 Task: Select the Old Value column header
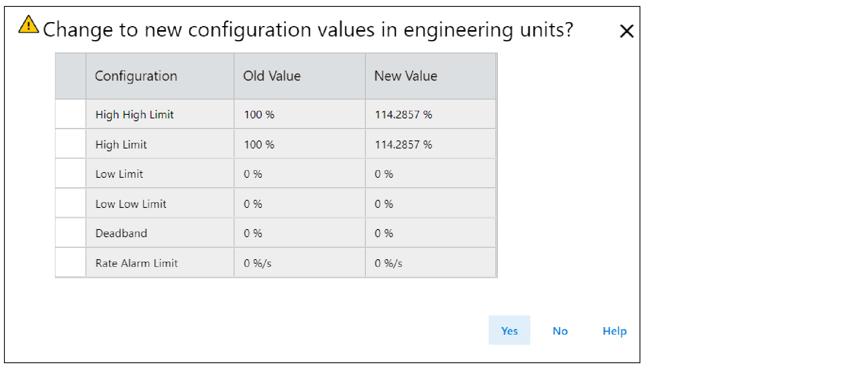click(x=272, y=76)
